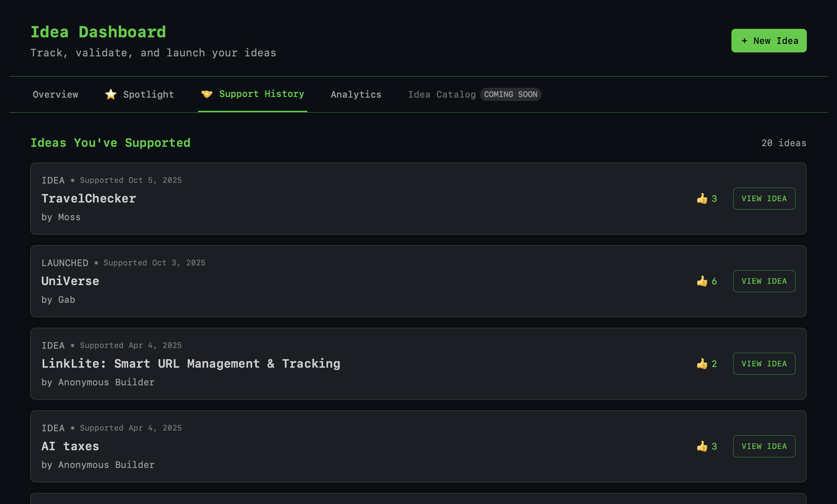
Task: Click thumbs-up icon on LinkLite card
Action: (x=702, y=363)
